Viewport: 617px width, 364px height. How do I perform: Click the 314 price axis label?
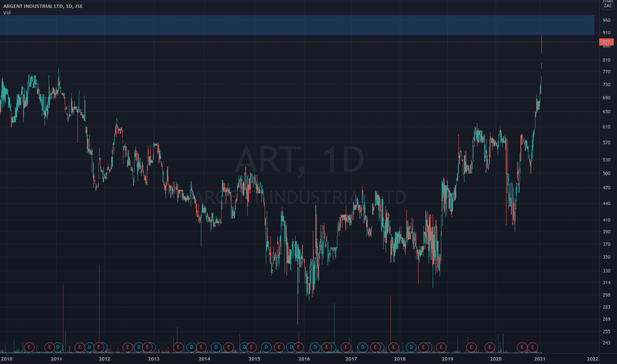coord(606,283)
